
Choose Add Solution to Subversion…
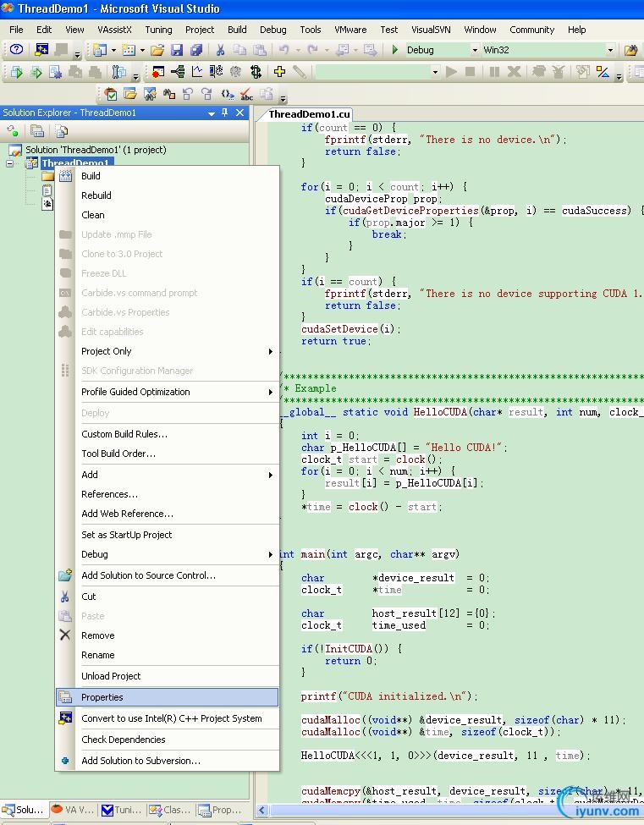pyautogui.click(x=167, y=761)
